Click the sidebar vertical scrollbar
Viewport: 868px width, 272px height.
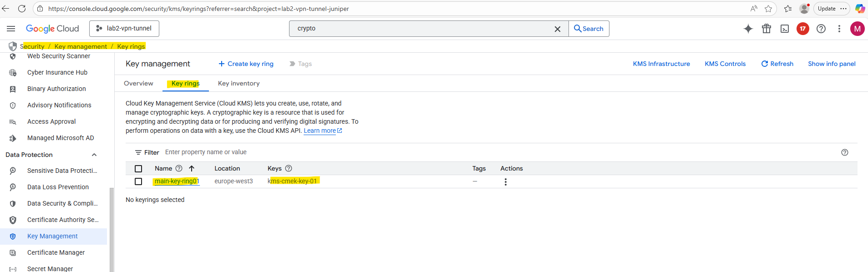[x=112, y=230]
